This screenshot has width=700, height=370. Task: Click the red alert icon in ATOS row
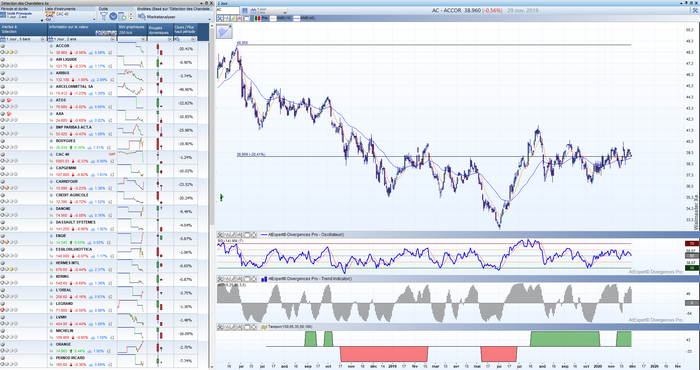click(x=8, y=100)
